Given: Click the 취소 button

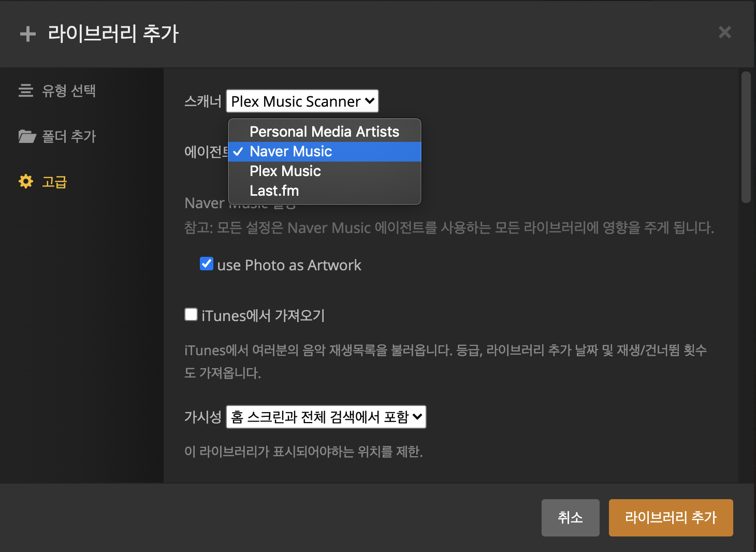Looking at the screenshot, I should [x=571, y=518].
